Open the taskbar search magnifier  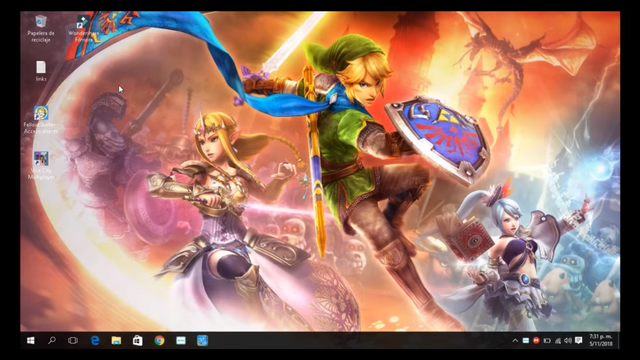tap(52, 340)
